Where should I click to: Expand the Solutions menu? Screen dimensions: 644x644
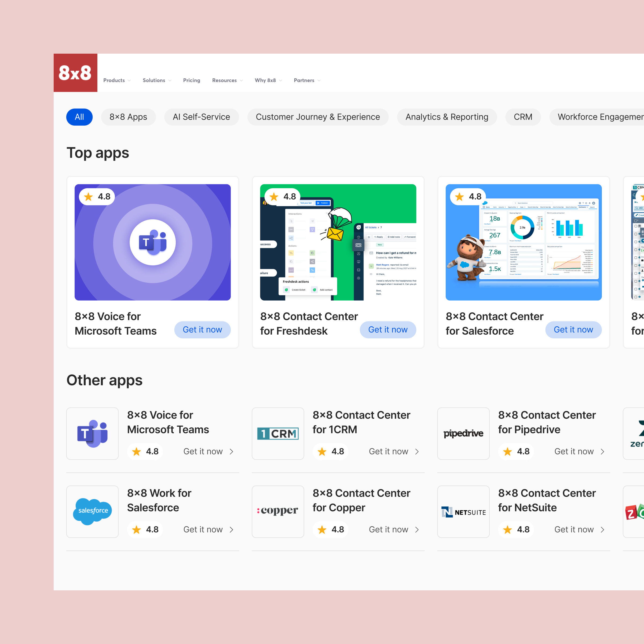157,80
